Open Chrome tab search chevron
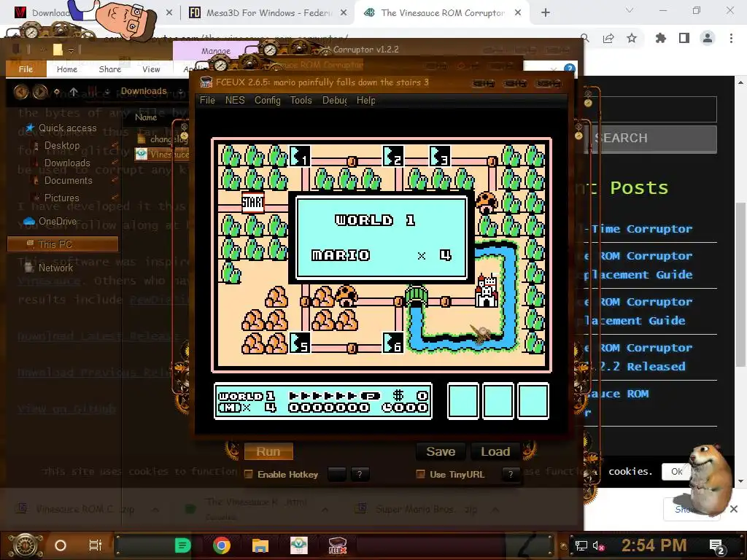Image resolution: width=747 pixels, height=560 pixels. 630,10
